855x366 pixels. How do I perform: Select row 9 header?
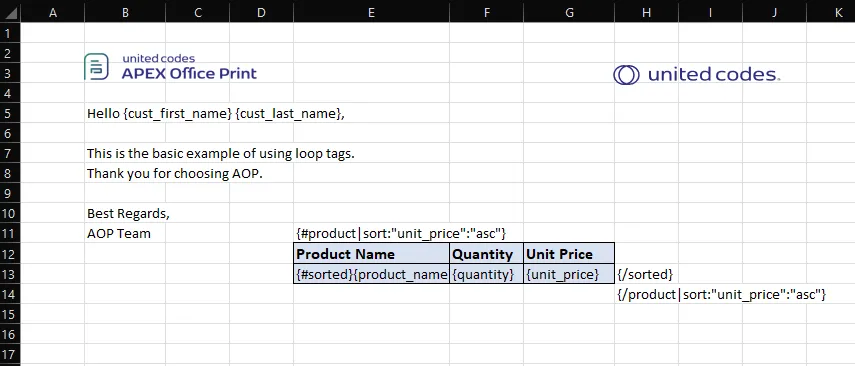coord(10,194)
